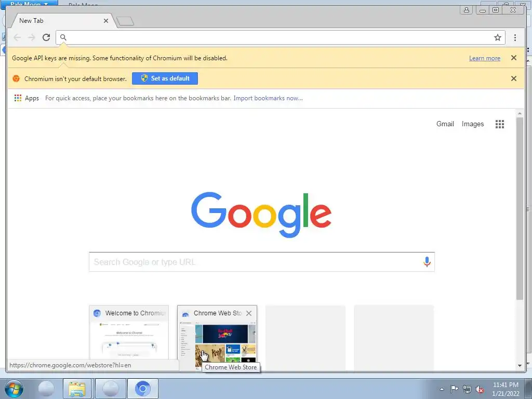Remove the Chrome Web Store tile
The image size is (532, 399).
[249, 313]
